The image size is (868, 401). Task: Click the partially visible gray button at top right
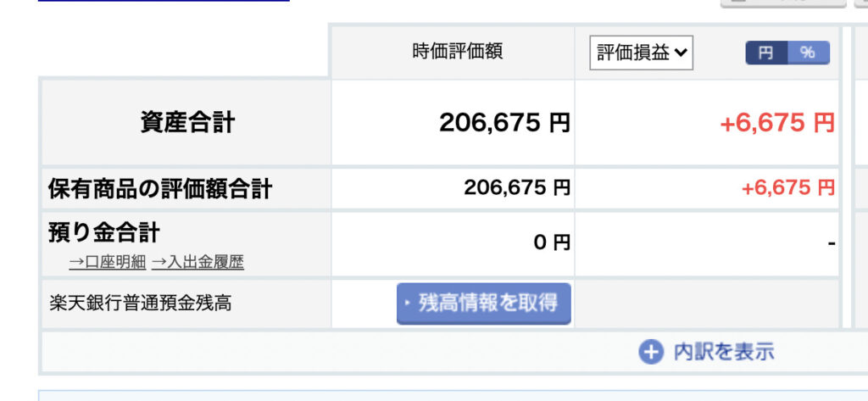(783, 3)
